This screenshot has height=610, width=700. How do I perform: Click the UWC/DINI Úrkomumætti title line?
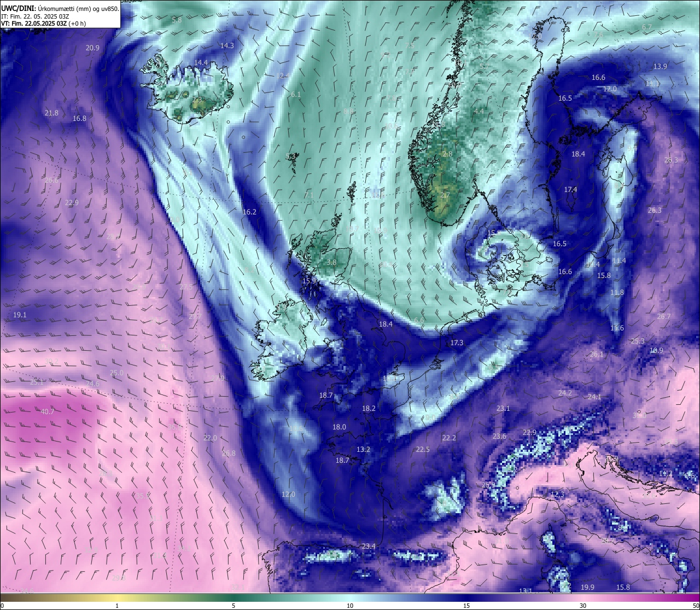tap(60, 8)
